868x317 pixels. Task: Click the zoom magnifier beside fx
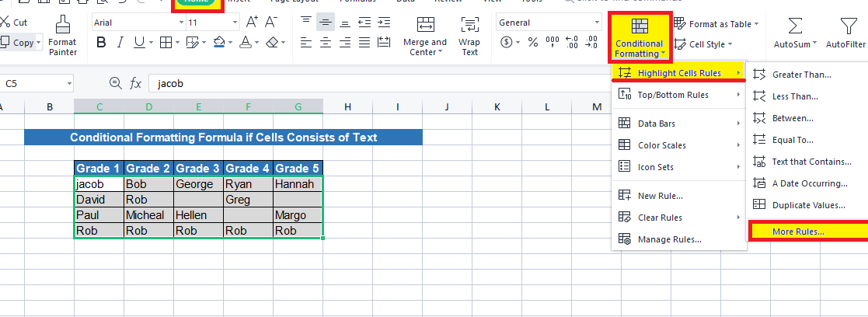click(x=115, y=84)
